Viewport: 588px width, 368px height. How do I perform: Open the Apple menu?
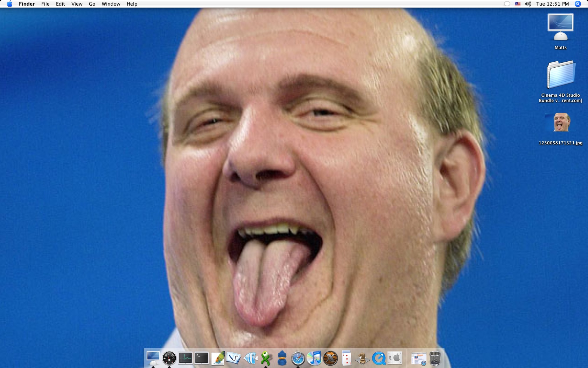9,4
